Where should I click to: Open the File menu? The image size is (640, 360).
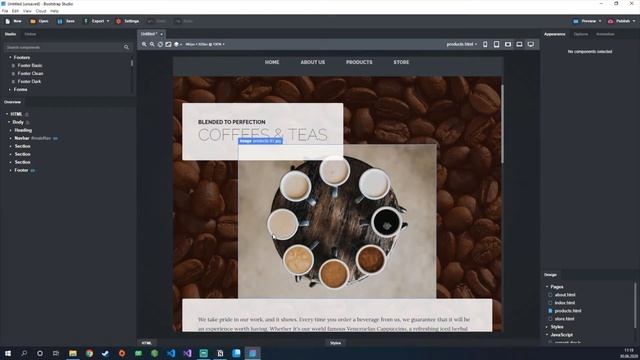(x=5, y=11)
